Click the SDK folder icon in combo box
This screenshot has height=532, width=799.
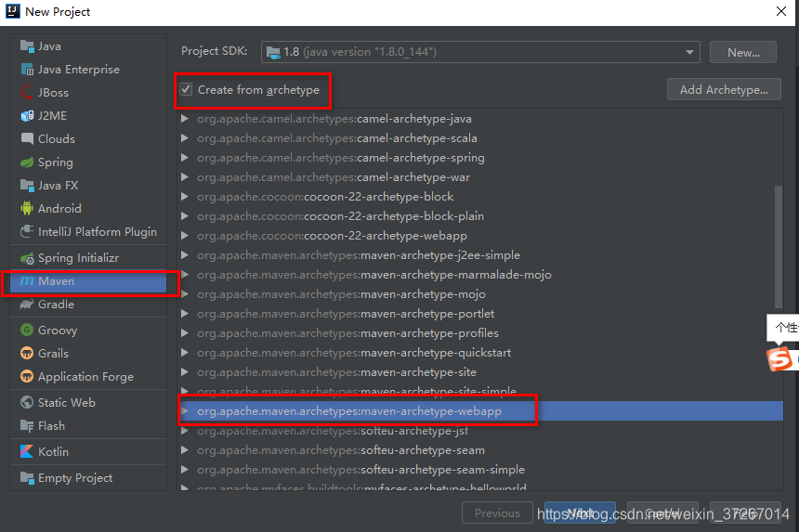point(273,52)
